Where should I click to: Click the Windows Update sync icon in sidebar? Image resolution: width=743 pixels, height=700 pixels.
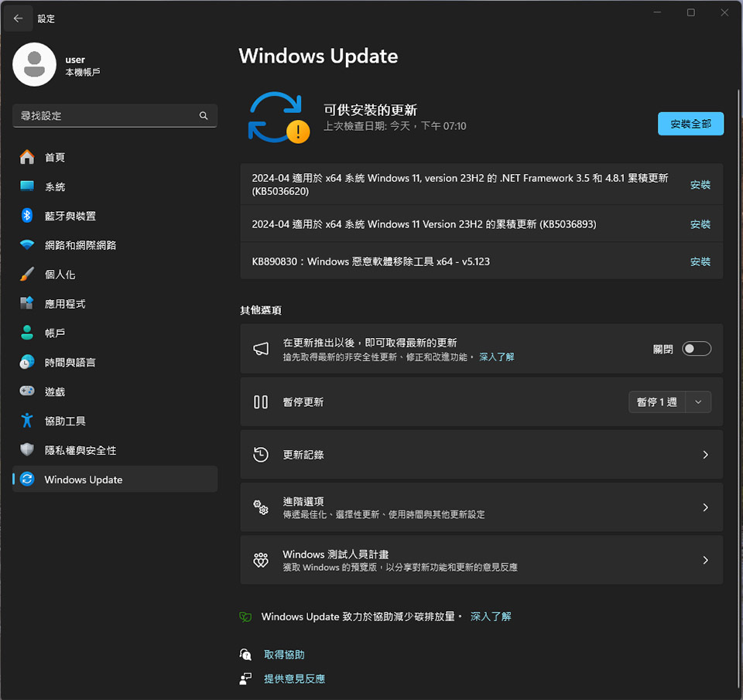(x=27, y=480)
